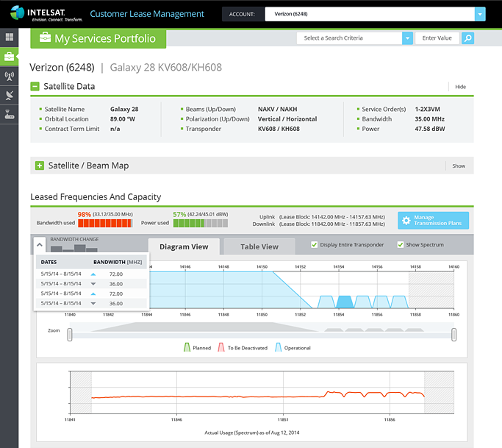Click the 98% bandwidth used label
Image resolution: width=502 pixels, height=448 pixels.
[x=85, y=214]
